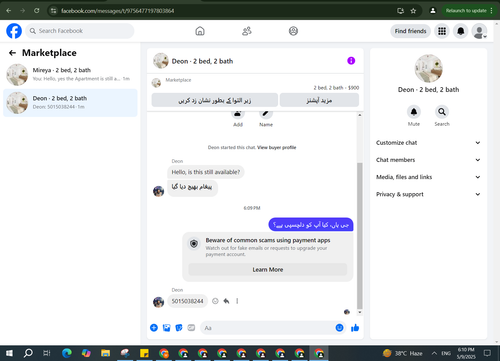Attach a photo with the image icon
This screenshot has width=500, height=361.
click(x=166, y=328)
